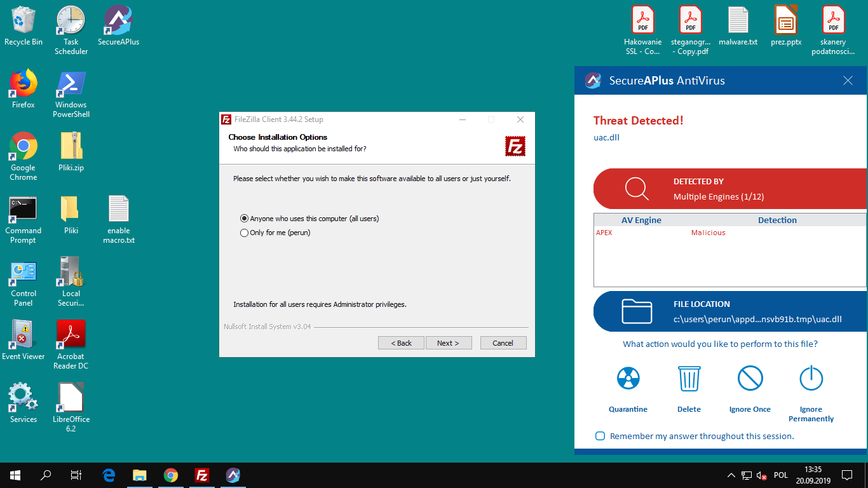Open File Explorer from taskbar
The image size is (868, 488).
click(x=140, y=475)
